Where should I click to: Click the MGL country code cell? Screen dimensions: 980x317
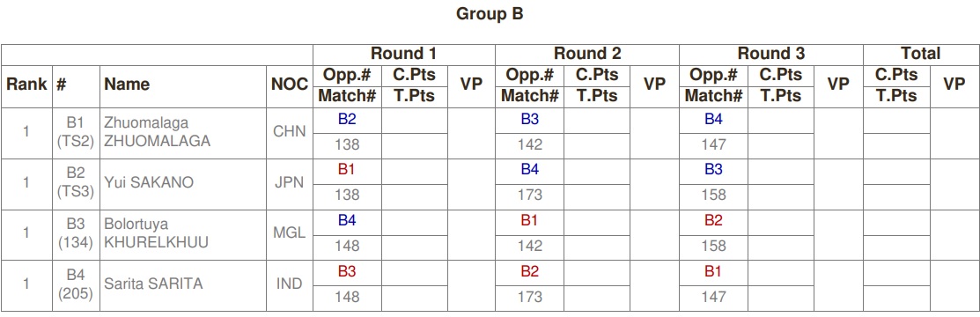click(290, 233)
